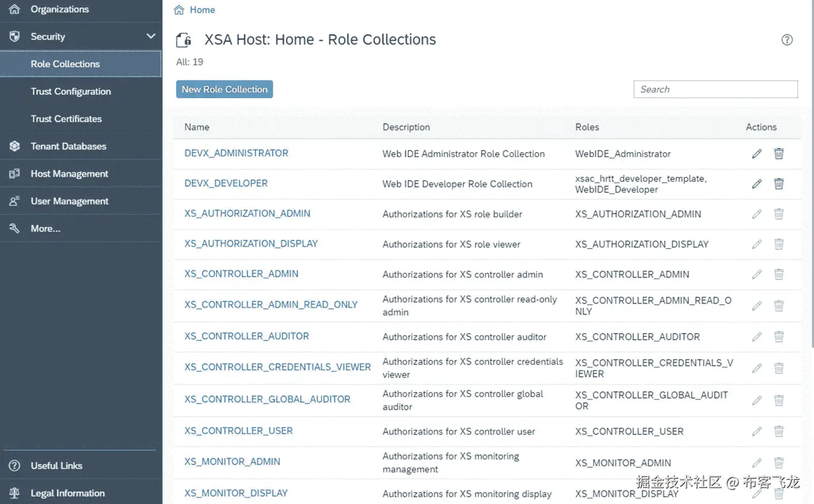The height and width of the screenshot is (504, 814).
Task: Click the wrench icon beside More...
Action: [x=15, y=228]
